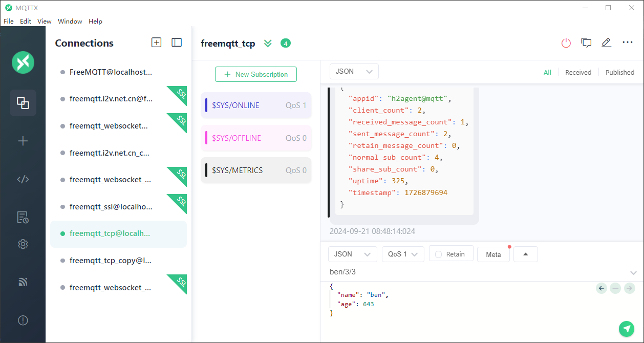Open MQTTX Settings from the sidebar
The image size is (644, 343).
[x=23, y=244]
